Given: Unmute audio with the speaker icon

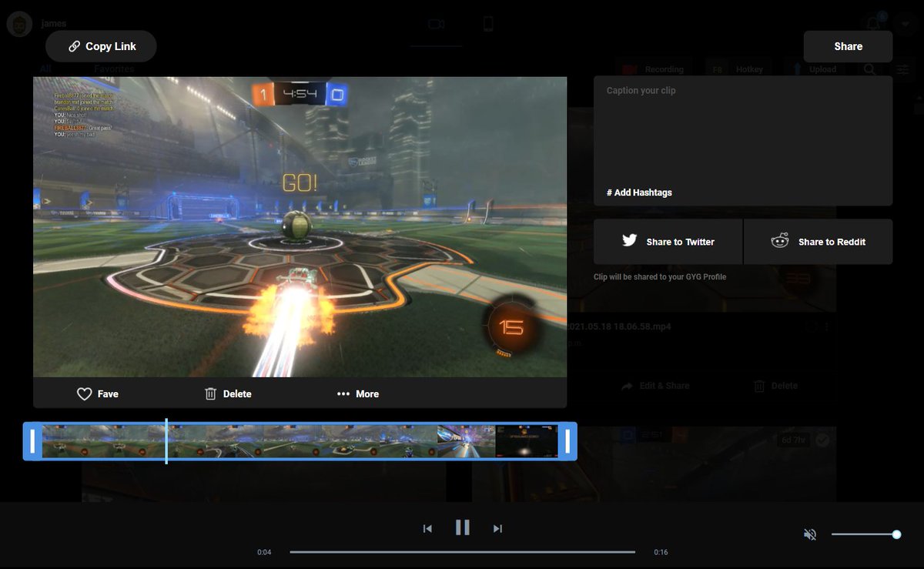Looking at the screenshot, I should pos(810,534).
